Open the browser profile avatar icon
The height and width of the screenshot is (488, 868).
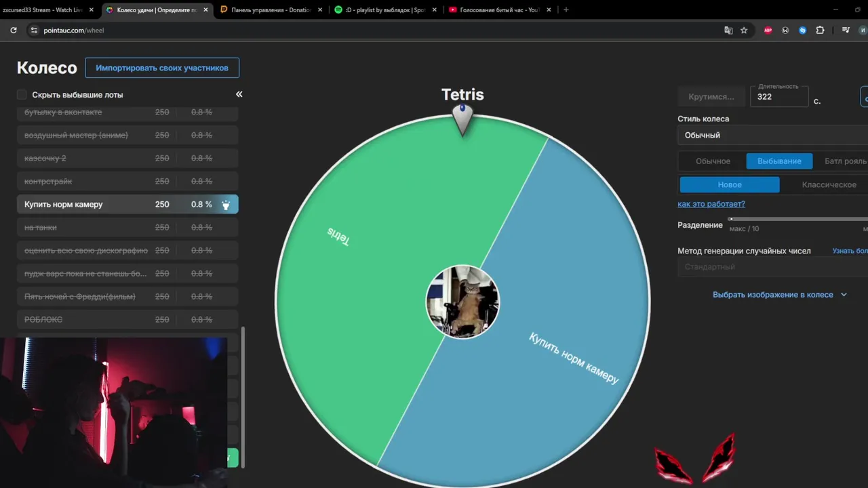863,30
